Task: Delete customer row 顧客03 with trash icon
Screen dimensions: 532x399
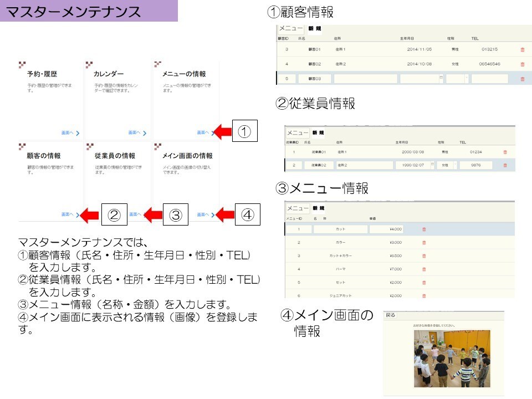Action: click(523, 79)
